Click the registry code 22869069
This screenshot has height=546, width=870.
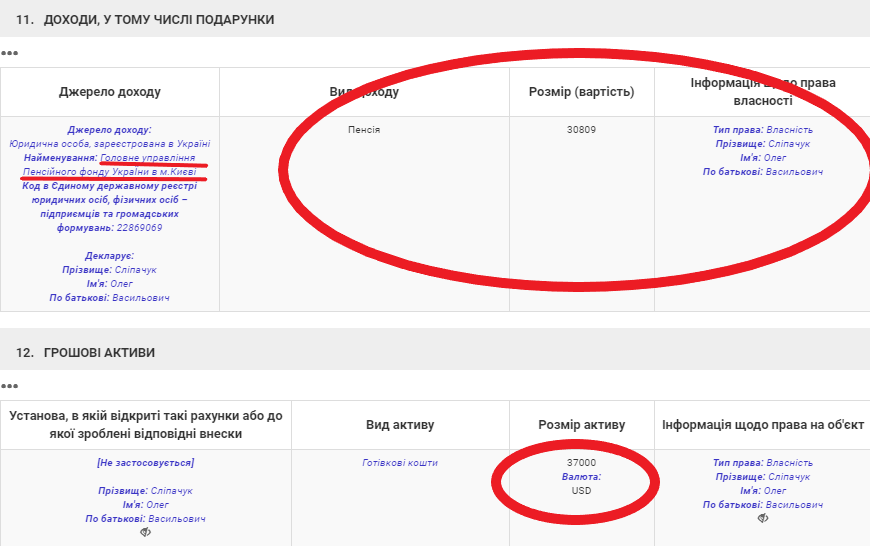[x=139, y=228]
